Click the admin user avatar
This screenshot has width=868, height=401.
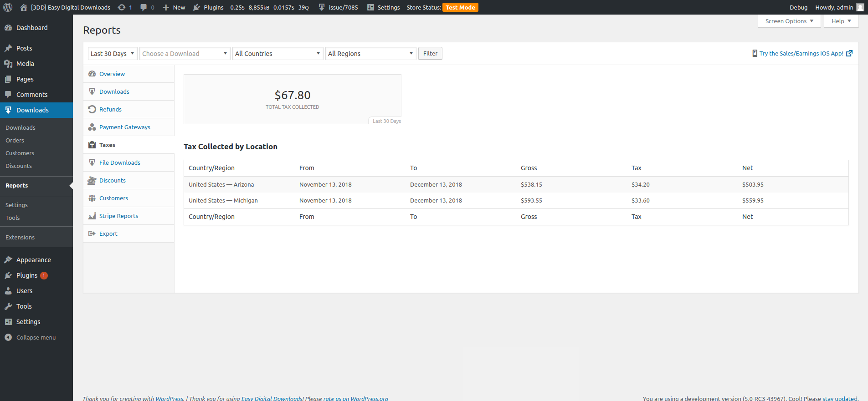pyautogui.click(x=860, y=7)
